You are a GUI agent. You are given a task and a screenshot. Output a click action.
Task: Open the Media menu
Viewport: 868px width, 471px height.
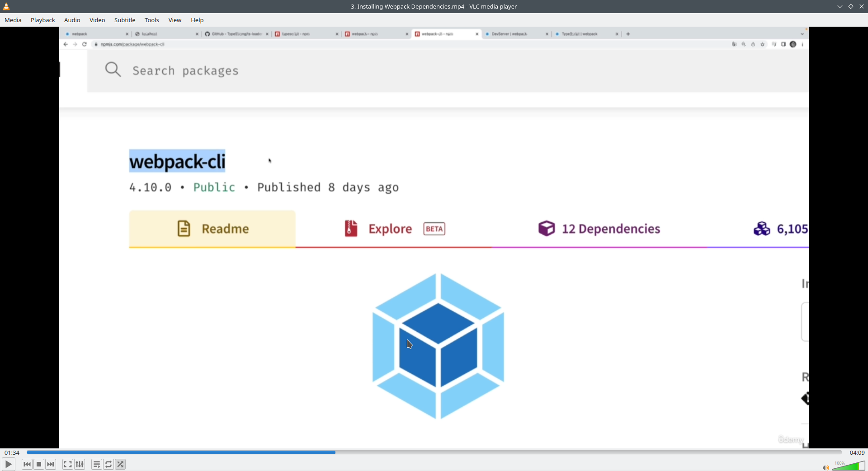point(13,20)
